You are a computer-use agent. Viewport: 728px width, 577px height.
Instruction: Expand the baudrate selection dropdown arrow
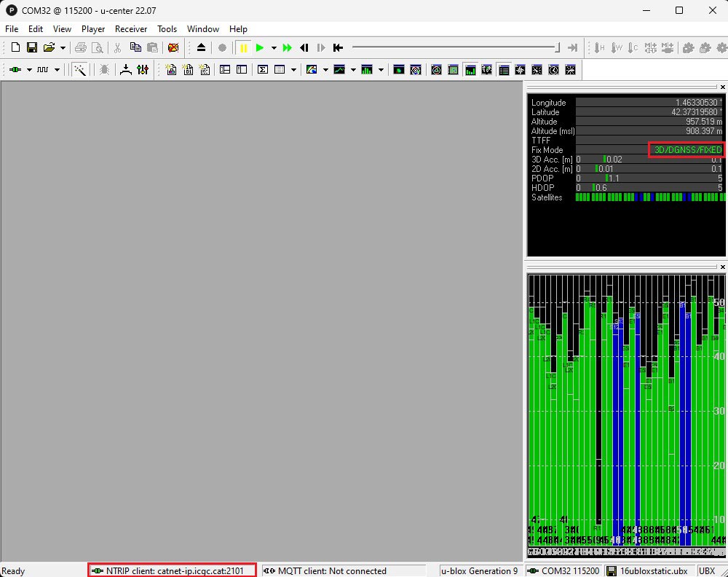[56, 70]
